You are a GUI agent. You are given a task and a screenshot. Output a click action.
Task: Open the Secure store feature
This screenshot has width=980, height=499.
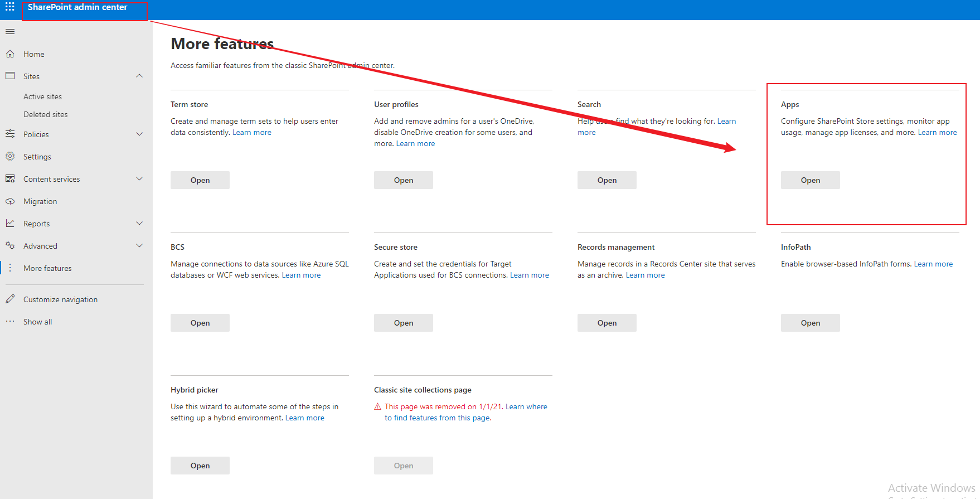point(404,323)
